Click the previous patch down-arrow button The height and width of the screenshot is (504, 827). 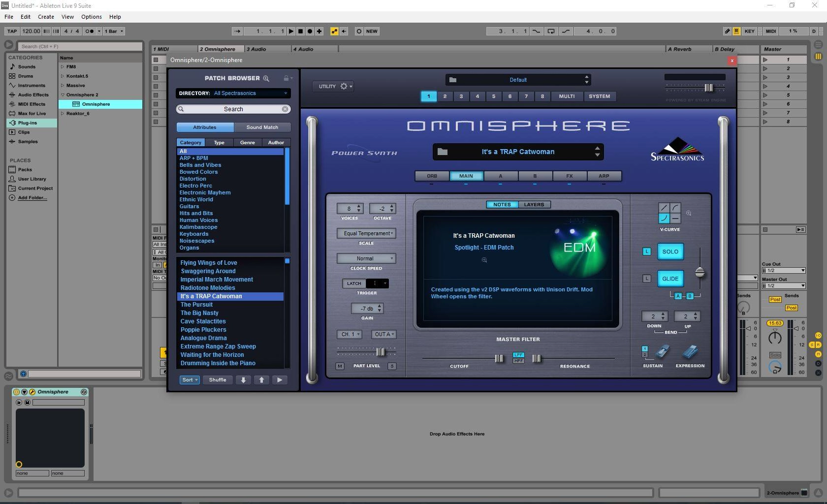click(243, 380)
